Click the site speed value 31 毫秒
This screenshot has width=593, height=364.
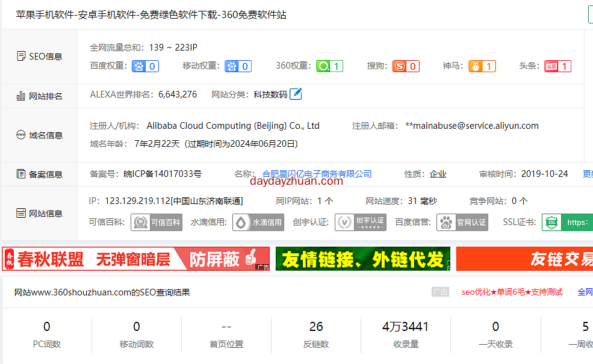(423, 201)
